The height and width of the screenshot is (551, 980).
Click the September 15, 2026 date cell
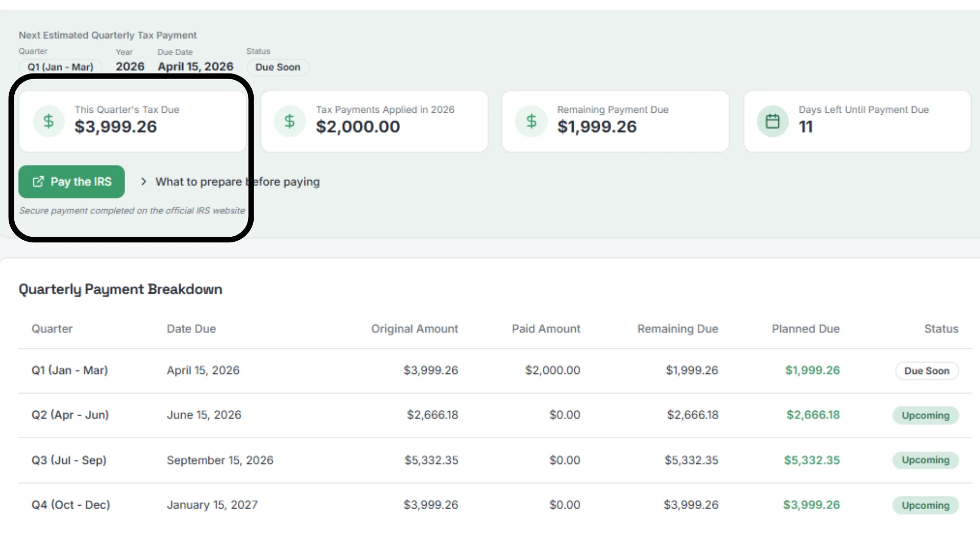220,460
